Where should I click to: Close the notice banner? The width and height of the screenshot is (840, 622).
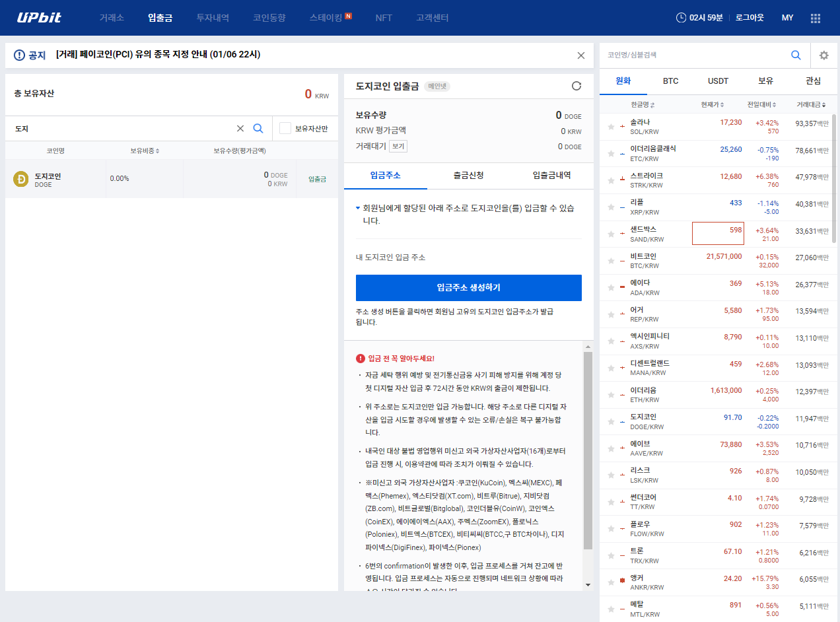pyautogui.click(x=581, y=55)
